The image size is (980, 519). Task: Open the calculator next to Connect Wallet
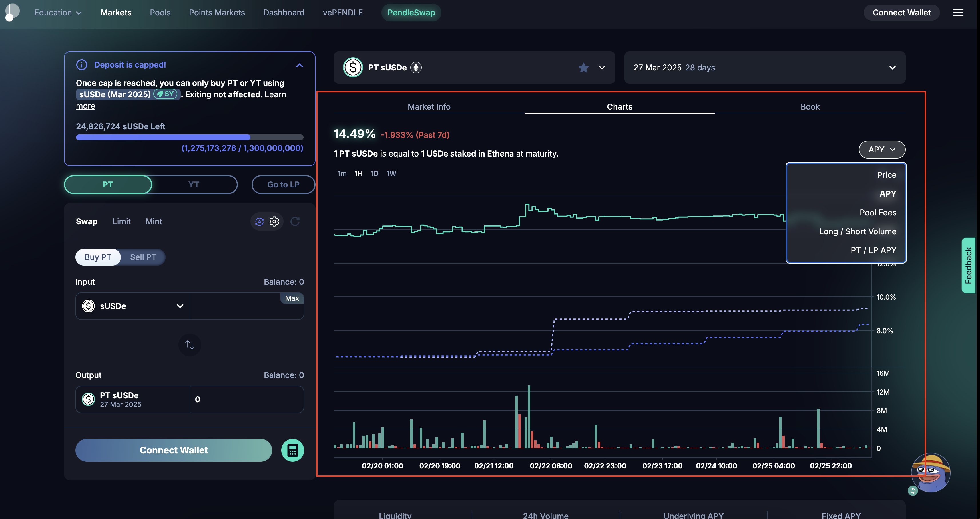(292, 450)
